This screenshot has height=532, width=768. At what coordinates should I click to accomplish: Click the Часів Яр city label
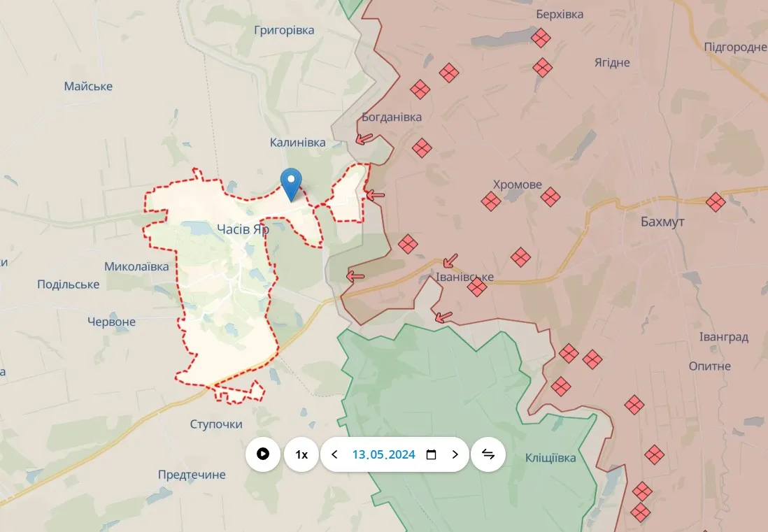pyautogui.click(x=243, y=229)
